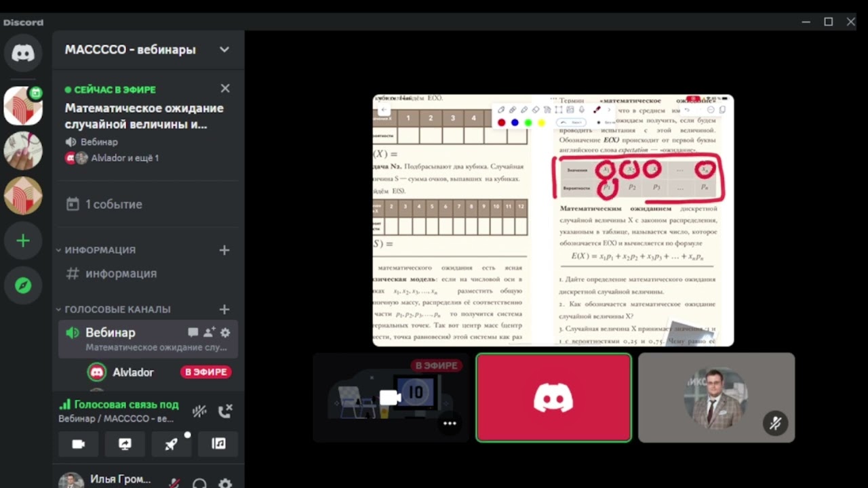Edit Вебинар channel settings gear
868x488 pixels.
(x=225, y=332)
